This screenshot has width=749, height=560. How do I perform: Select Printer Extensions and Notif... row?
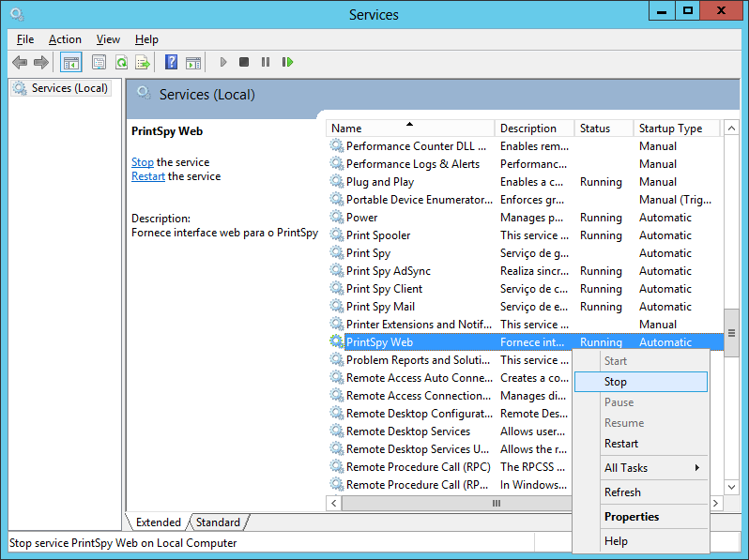click(525, 325)
